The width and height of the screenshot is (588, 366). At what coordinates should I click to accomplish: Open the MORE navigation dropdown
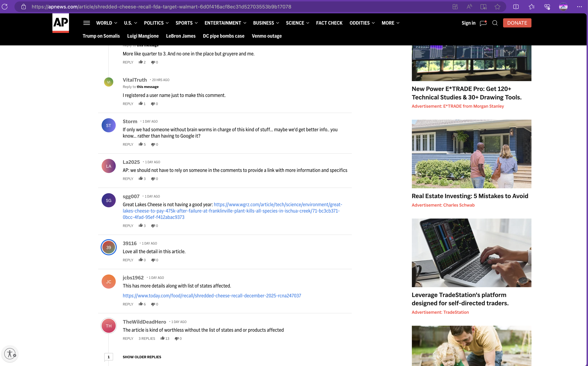[x=390, y=23]
